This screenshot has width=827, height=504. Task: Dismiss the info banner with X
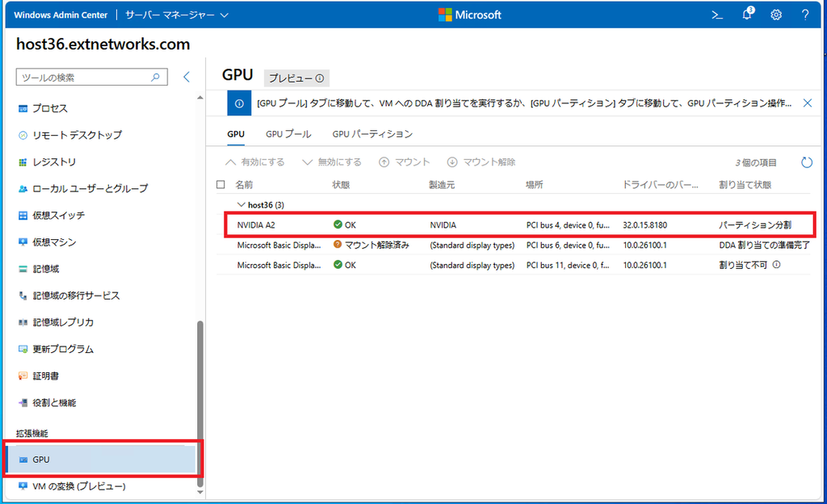coord(808,103)
